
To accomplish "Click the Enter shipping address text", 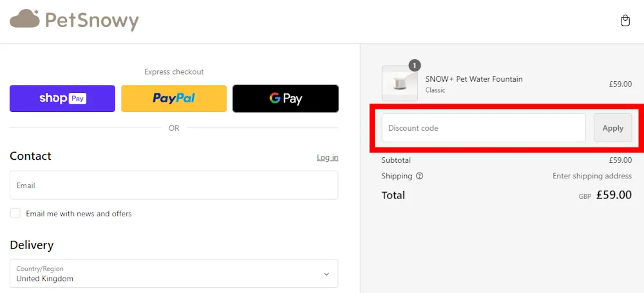I will [x=592, y=176].
